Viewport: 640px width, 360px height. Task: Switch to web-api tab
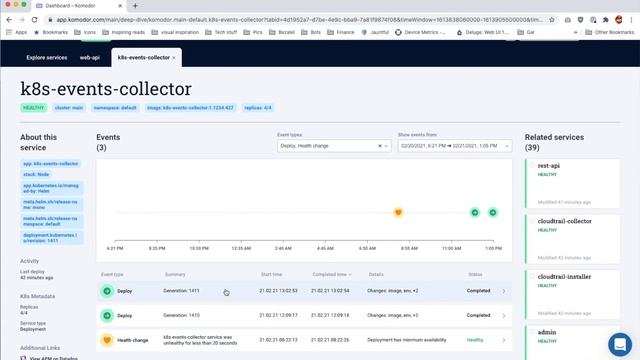click(90, 58)
